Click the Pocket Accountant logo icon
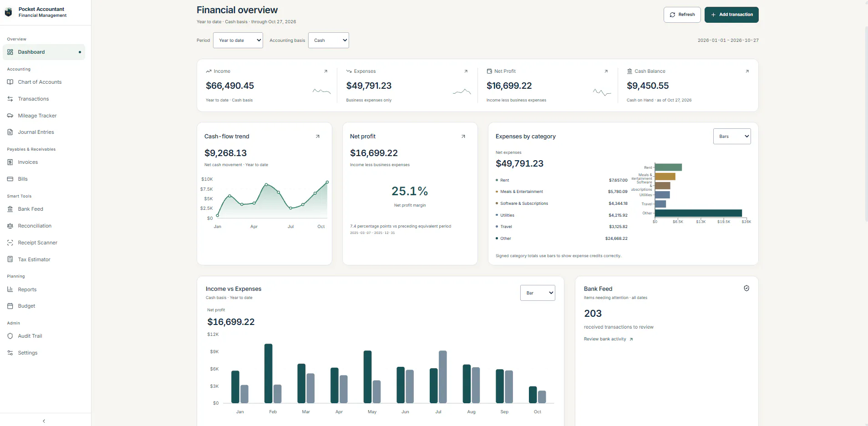The width and height of the screenshot is (868, 426). click(8, 12)
